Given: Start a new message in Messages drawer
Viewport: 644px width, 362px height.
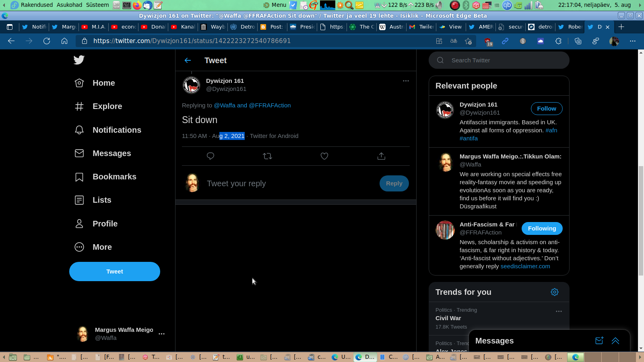Looking at the screenshot, I should (599, 341).
